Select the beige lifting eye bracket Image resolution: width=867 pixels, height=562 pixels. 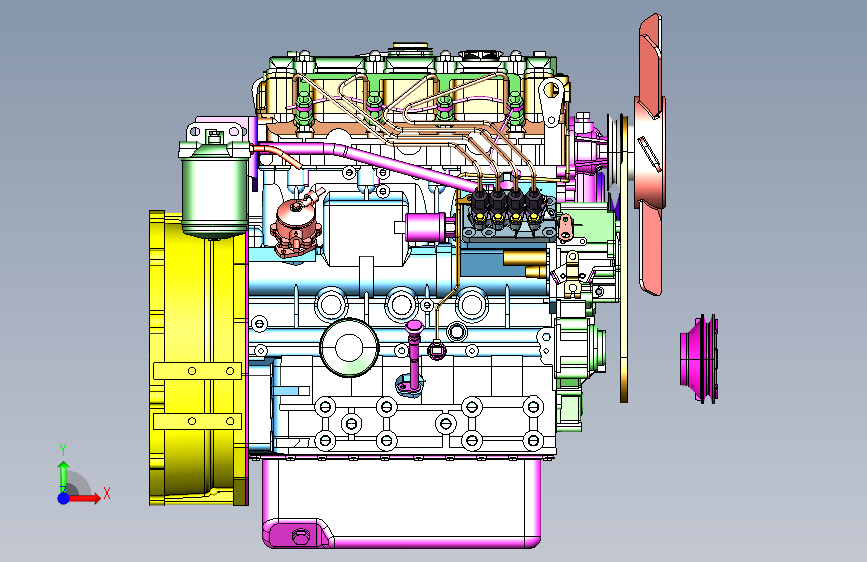click(553, 102)
